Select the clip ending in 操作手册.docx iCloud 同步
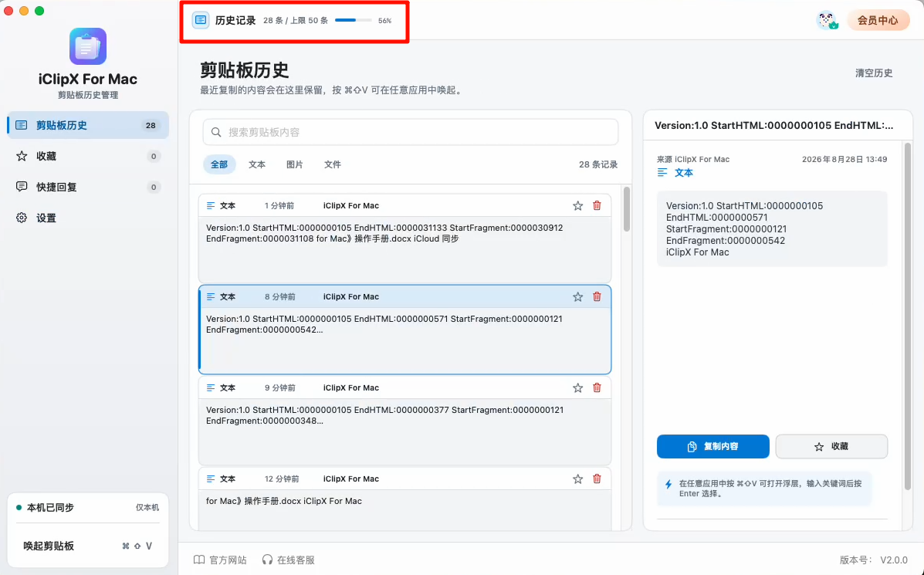The height and width of the screenshot is (575, 924). (404, 238)
